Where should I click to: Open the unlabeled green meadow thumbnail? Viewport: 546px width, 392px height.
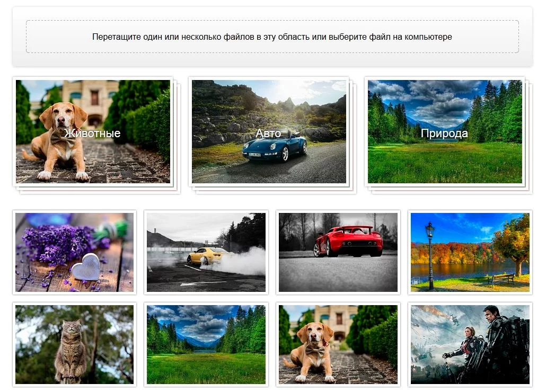[x=206, y=344]
